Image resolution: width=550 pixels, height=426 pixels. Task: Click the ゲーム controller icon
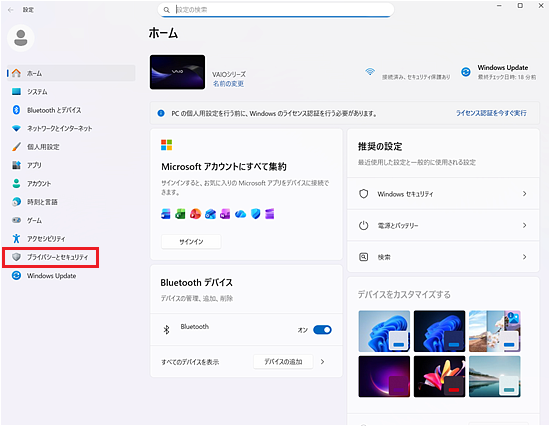(x=16, y=220)
